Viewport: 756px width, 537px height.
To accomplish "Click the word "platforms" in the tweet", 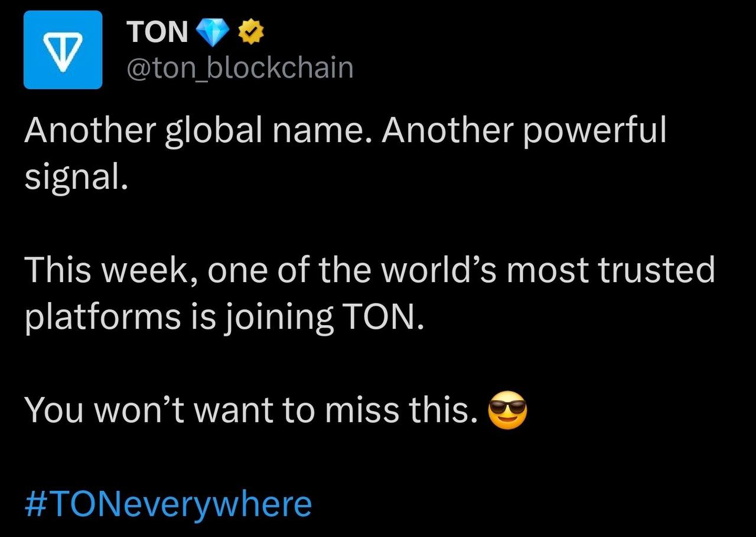I will pyautogui.click(x=103, y=318).
